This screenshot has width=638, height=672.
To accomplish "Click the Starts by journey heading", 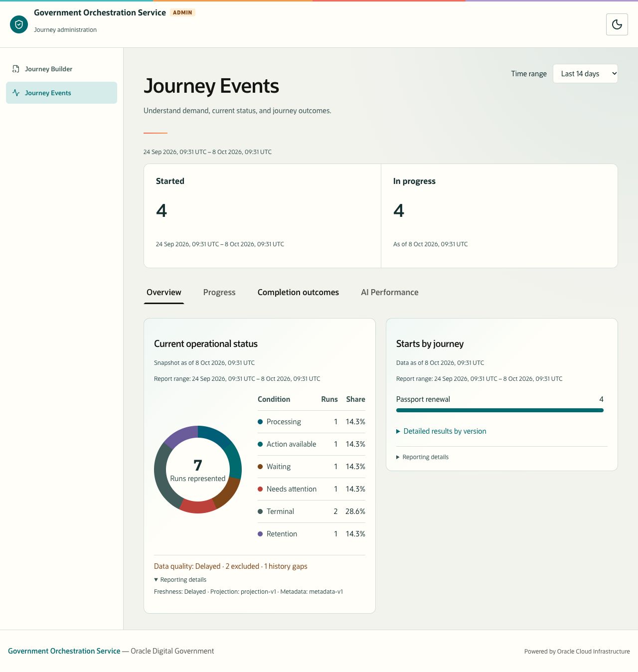I will click(430, 344).
